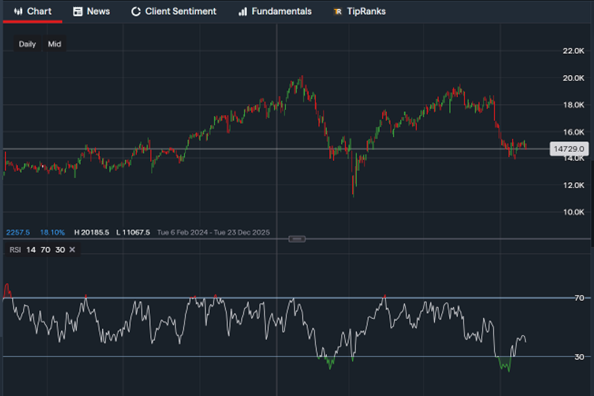The width and height of the screenshot is (594, 396).
Task: Click the 22.0K price axis label
Action: click(574, 51)
